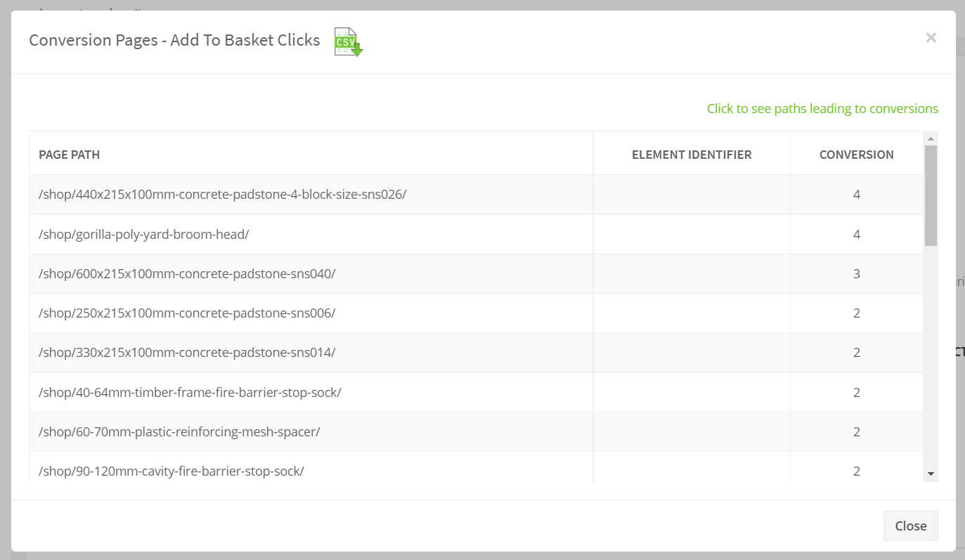Click the scrollbar down arrow
The height and width of the screenshot is (560, 965).
click(931, 474)
